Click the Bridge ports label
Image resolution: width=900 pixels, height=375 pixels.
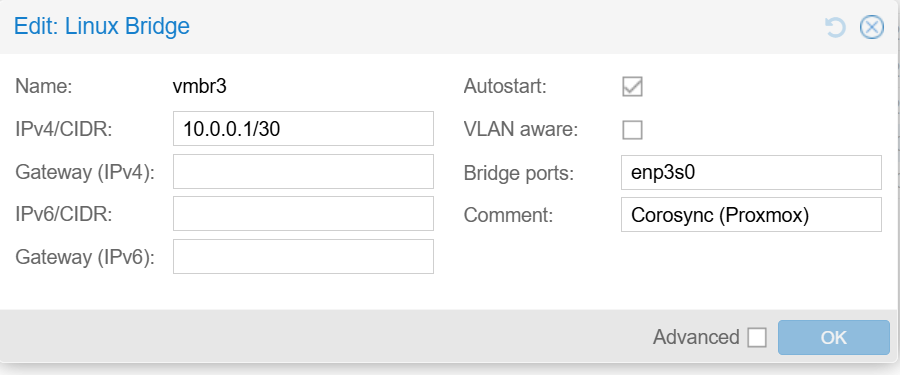519,173
